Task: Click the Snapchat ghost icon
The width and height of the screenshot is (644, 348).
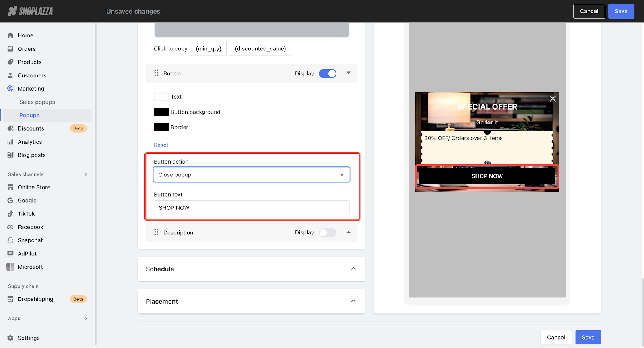Action: tap(10, 240)
